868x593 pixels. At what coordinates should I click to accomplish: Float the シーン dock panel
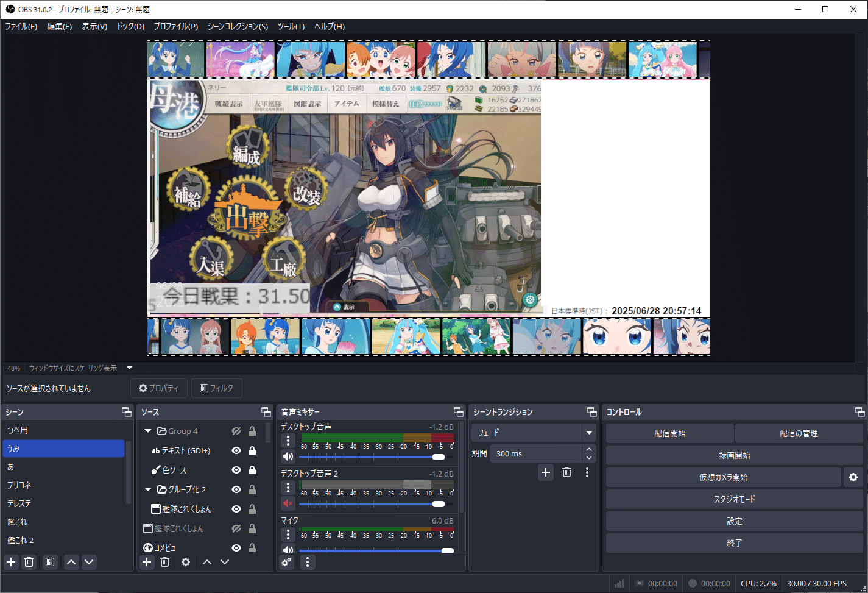[x=126, y=412]
